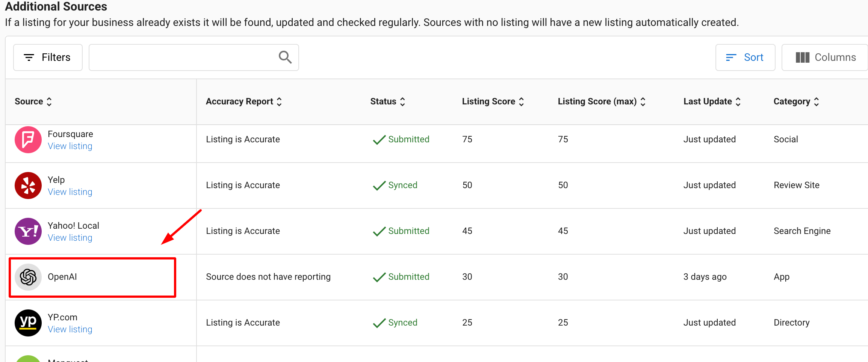The image size is (868, 362).
Task: Click Foursquare 'Listing is Accurate' cell
Action: (x=243, y=139)
